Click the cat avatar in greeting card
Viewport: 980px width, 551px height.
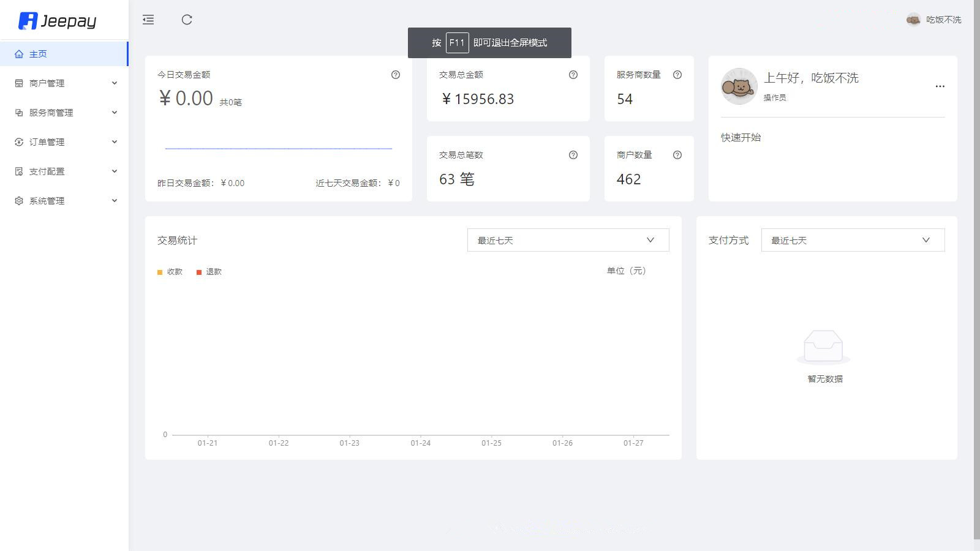click(x=739, y=86)
